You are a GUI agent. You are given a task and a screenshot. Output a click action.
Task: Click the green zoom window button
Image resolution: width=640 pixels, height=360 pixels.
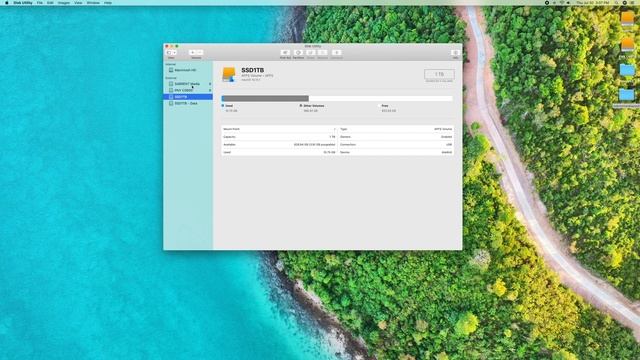(x=177, y=46)
